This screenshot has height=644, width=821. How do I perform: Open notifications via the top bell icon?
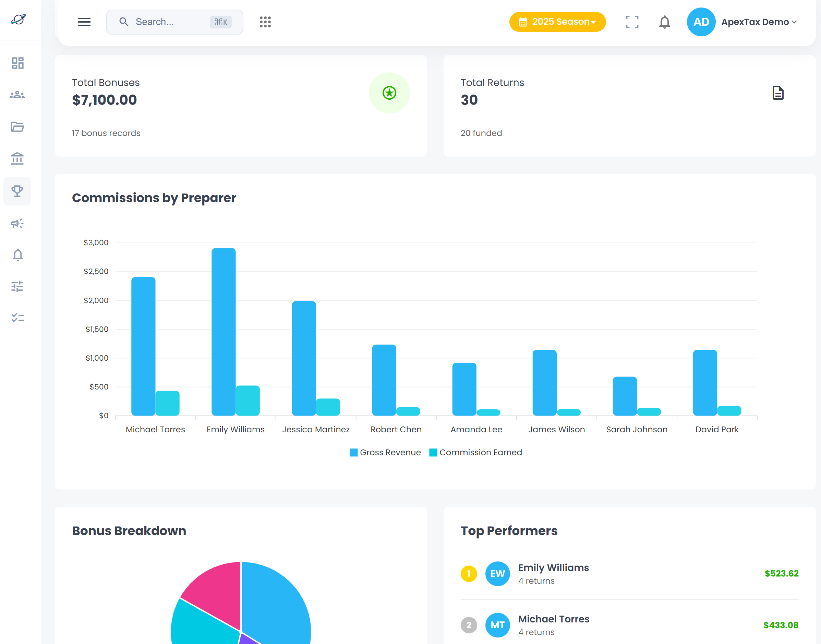pyautogui.click(x=664, y=22)
